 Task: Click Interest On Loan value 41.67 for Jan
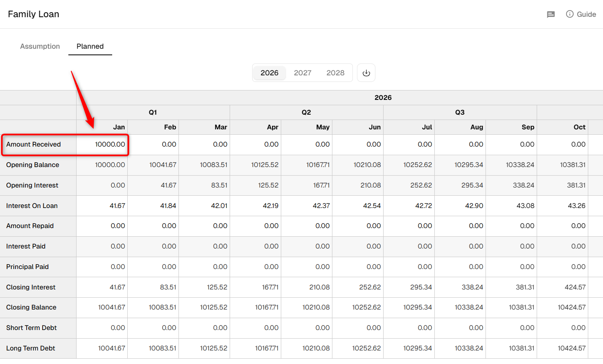(117, 206)
